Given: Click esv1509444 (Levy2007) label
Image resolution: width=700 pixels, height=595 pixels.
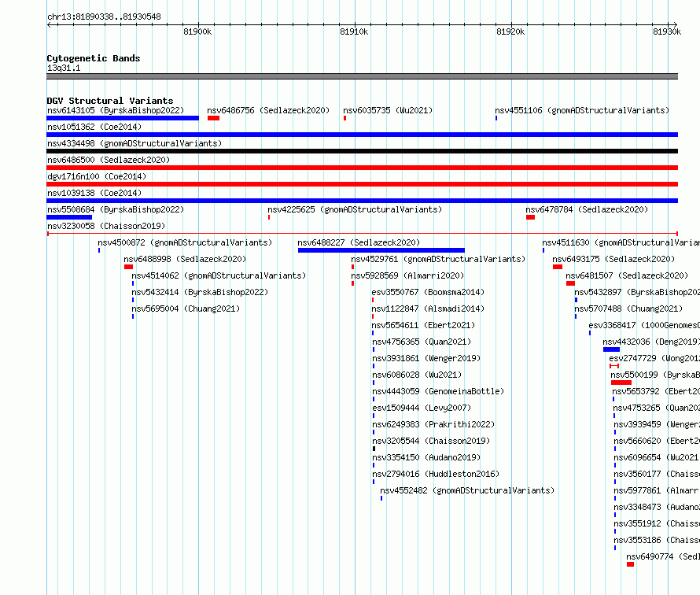Looking at the screenshot, I should click(x=422, y=408).
